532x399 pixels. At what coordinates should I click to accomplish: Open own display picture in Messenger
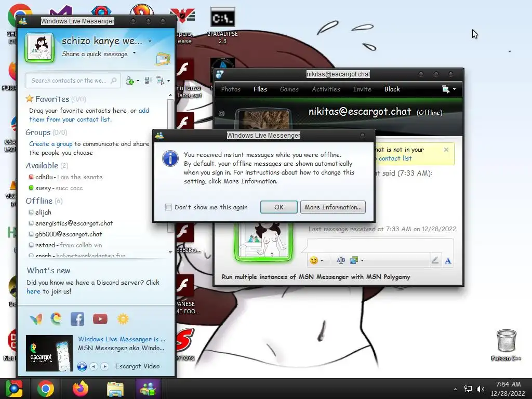(39, 47)
